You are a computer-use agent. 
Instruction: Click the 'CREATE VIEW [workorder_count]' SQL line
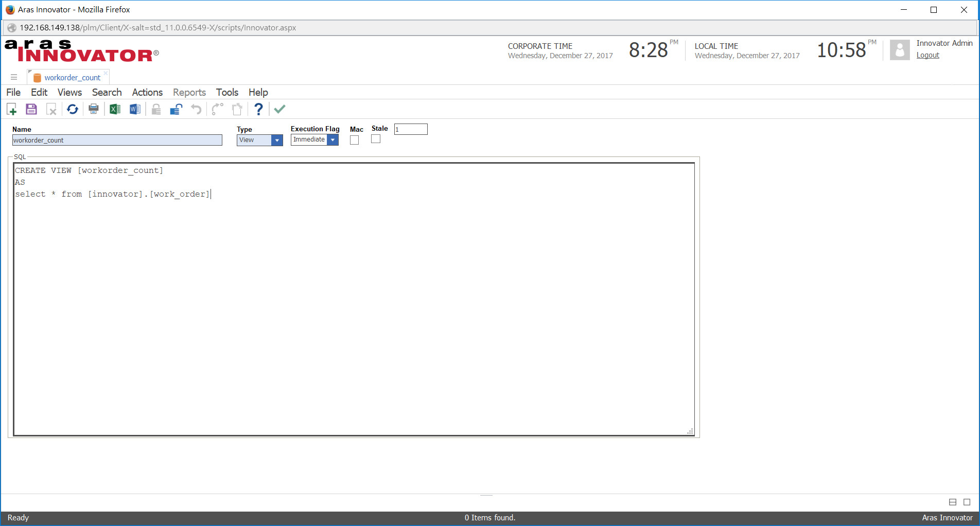point(89,170)
